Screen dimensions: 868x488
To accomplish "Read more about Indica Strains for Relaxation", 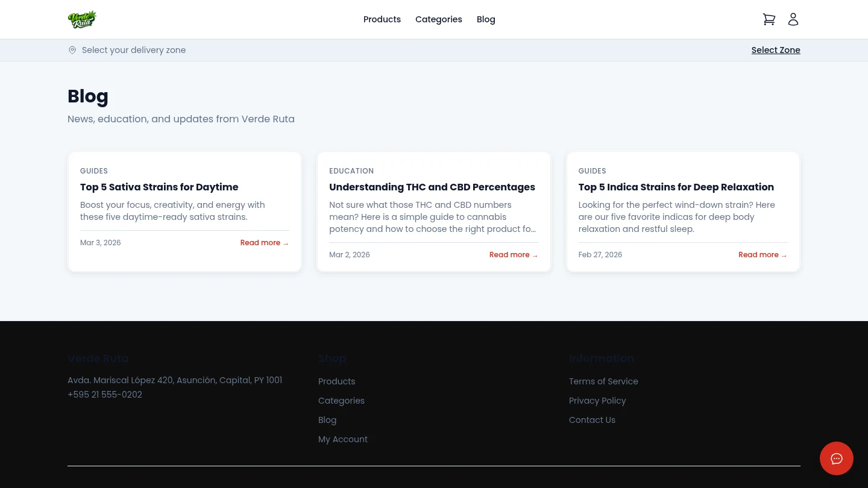I will coord(762,255).
